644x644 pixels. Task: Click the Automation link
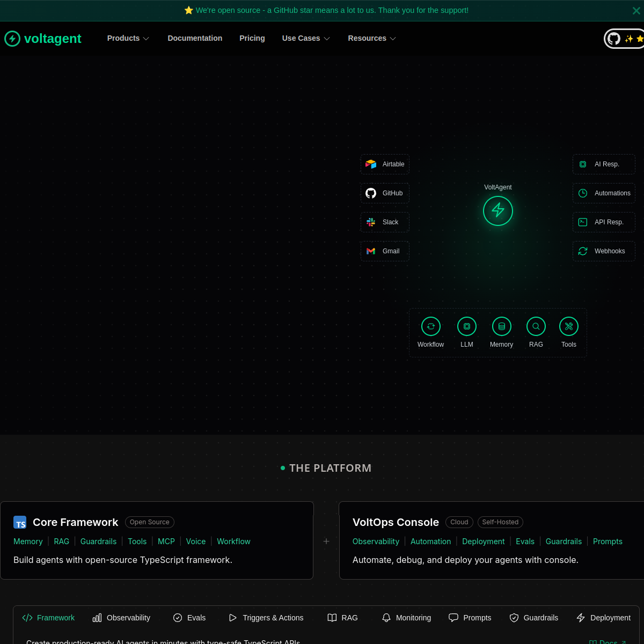point(430,541)
